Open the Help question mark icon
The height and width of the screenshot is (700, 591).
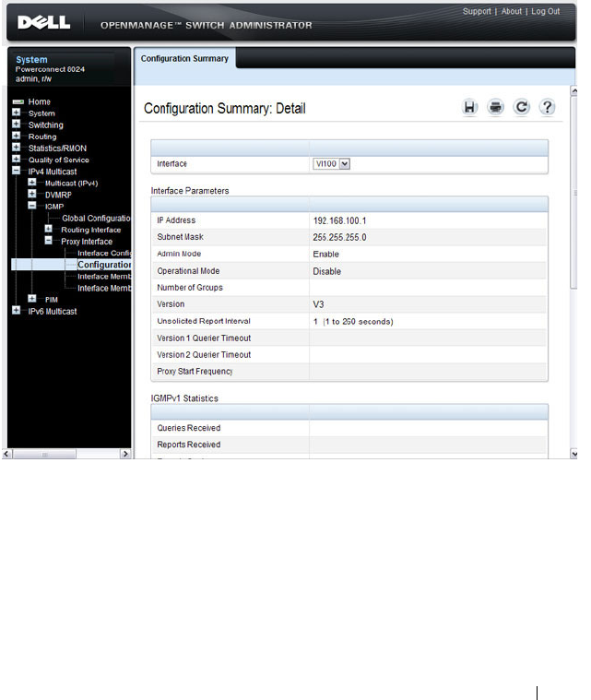(x=548, y=108)
